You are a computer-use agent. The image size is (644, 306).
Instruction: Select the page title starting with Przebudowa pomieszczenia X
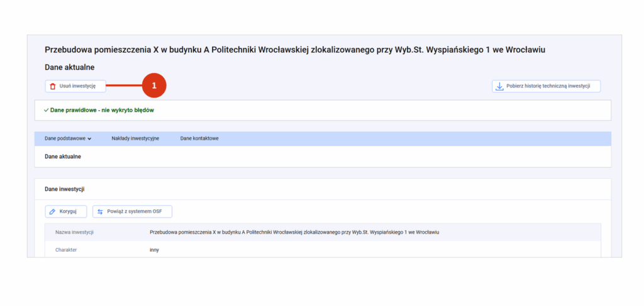295,50
